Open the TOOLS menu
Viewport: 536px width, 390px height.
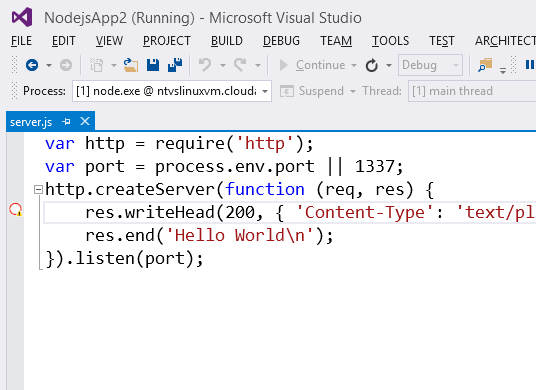coord(390,41)
